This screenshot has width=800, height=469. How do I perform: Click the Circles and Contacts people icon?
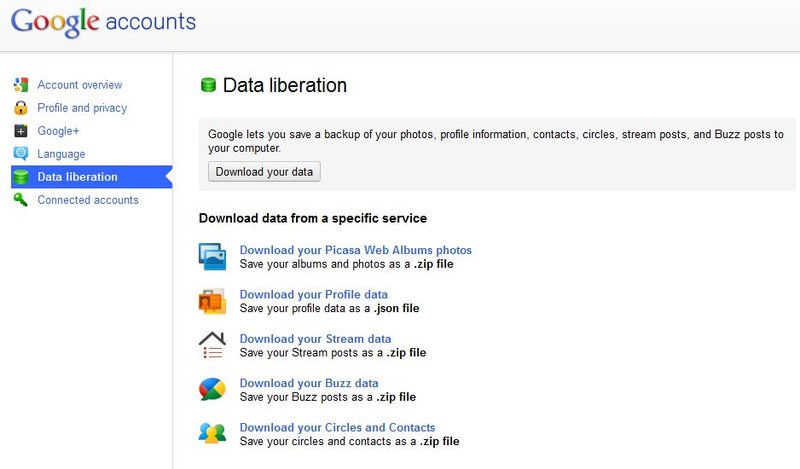tap(212, 434)
